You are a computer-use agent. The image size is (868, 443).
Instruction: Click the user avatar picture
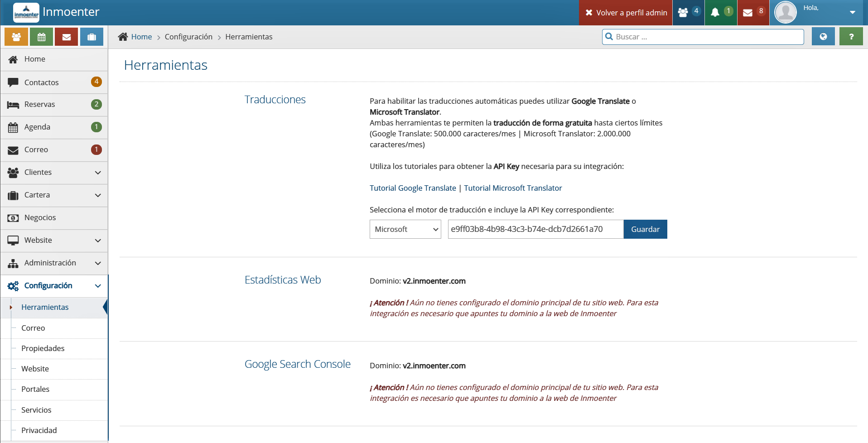[x=786, y=12]
